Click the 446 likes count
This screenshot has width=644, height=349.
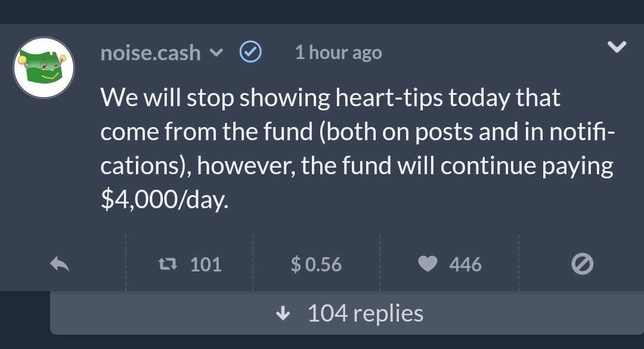pos(465,264)
